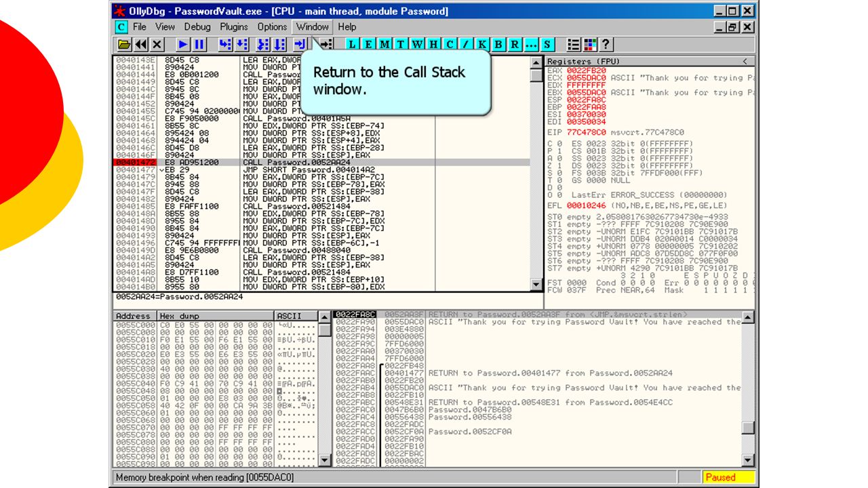Show Run trace with the ellipsis icon

coord(530,44)
